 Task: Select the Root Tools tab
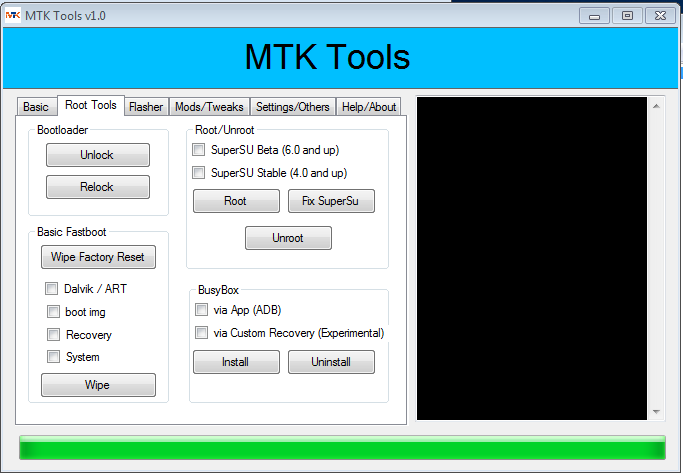(x=91, y=105)
